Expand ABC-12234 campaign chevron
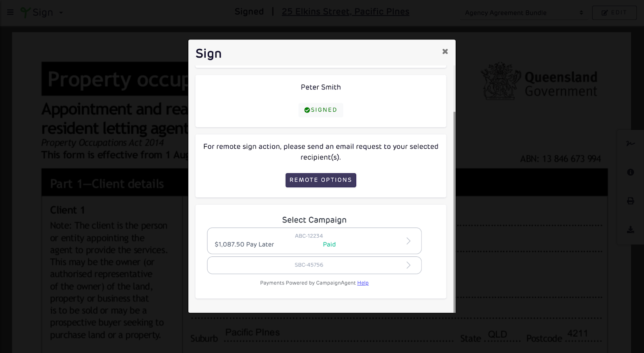The width and height of the screenshot is (644, 353). click(x=409, y=241)
